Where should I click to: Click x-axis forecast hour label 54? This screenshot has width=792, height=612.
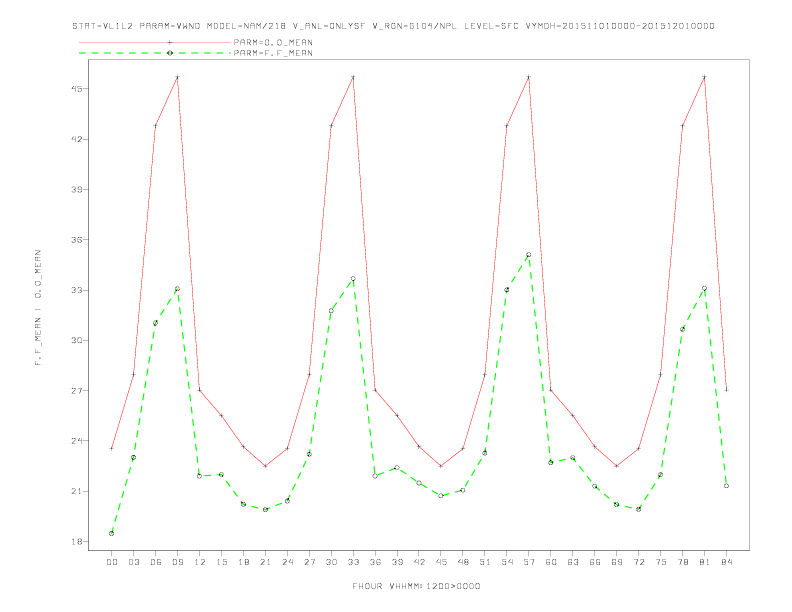507,562
